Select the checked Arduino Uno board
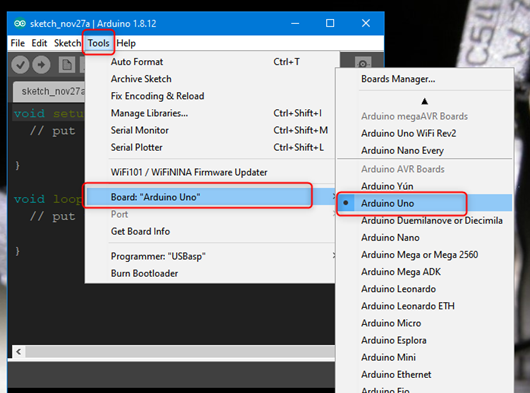Screen dimensions: 530x393 425,203
